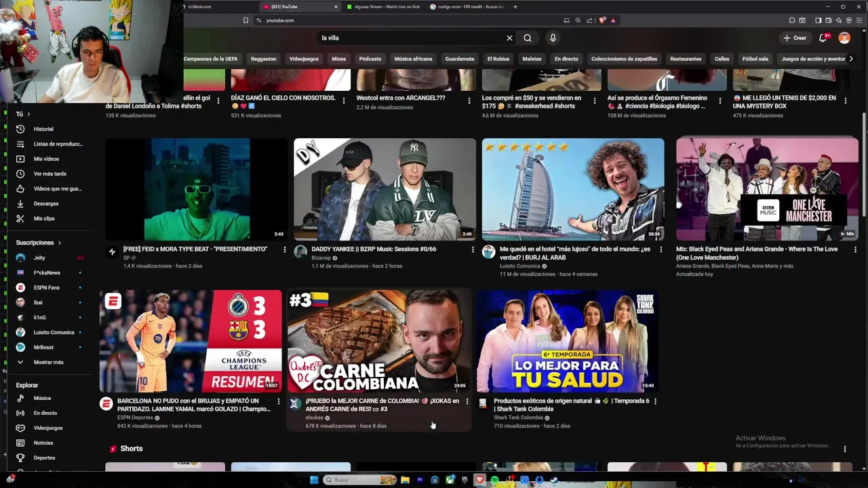Select the En directo filter chip

566,59
